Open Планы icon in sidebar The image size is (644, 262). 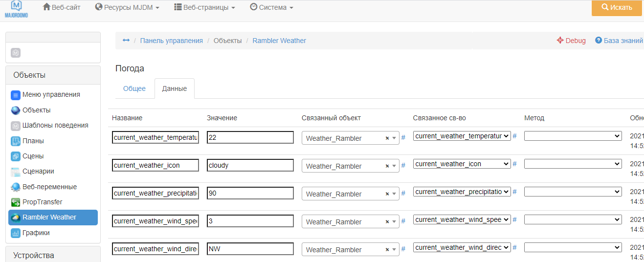15,141
